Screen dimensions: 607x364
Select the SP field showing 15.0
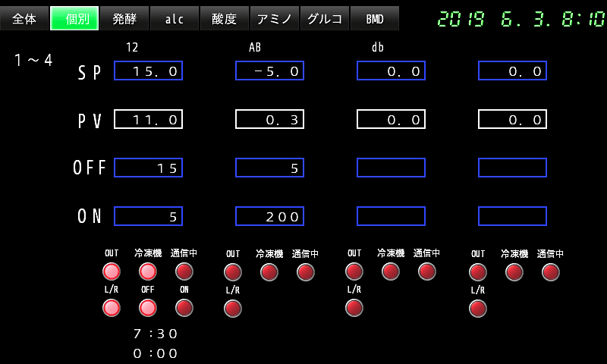(x=148, y=71)
